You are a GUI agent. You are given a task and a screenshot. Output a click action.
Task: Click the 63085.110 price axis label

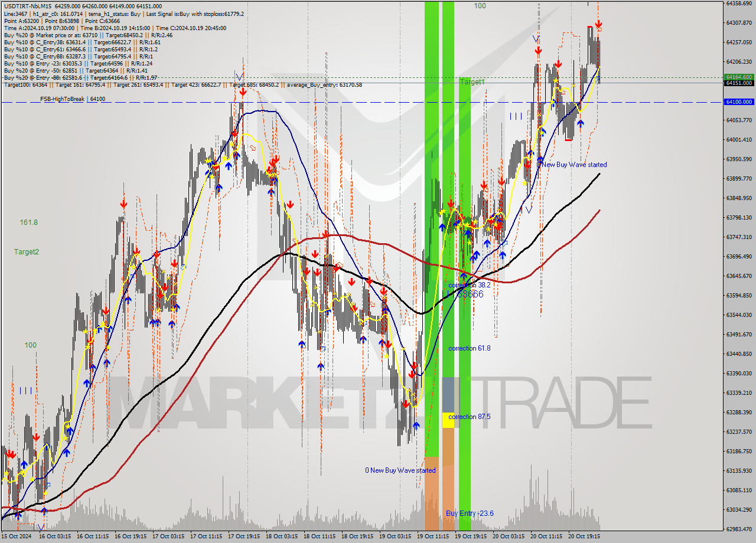click(x=739, y=490)
